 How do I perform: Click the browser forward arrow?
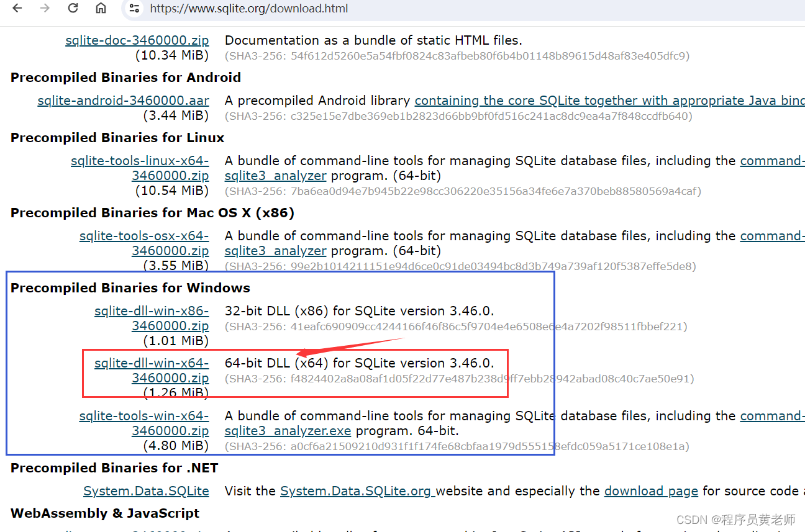(x=44, y=9)
